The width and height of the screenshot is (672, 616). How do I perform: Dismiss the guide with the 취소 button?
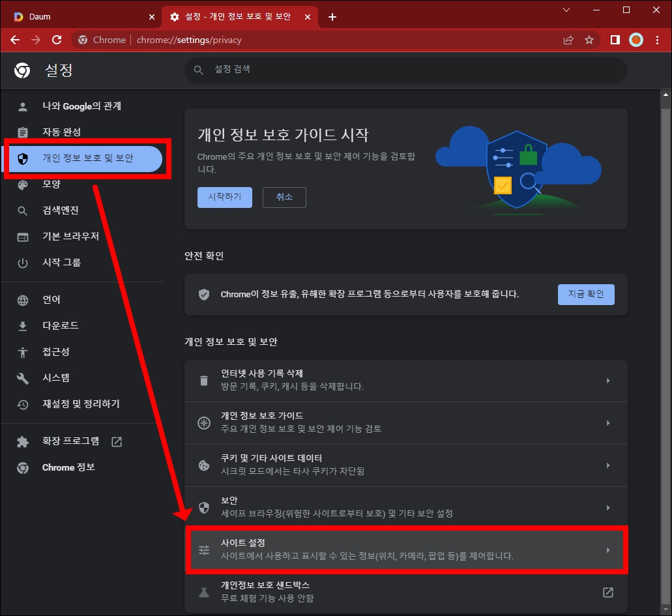284,197
